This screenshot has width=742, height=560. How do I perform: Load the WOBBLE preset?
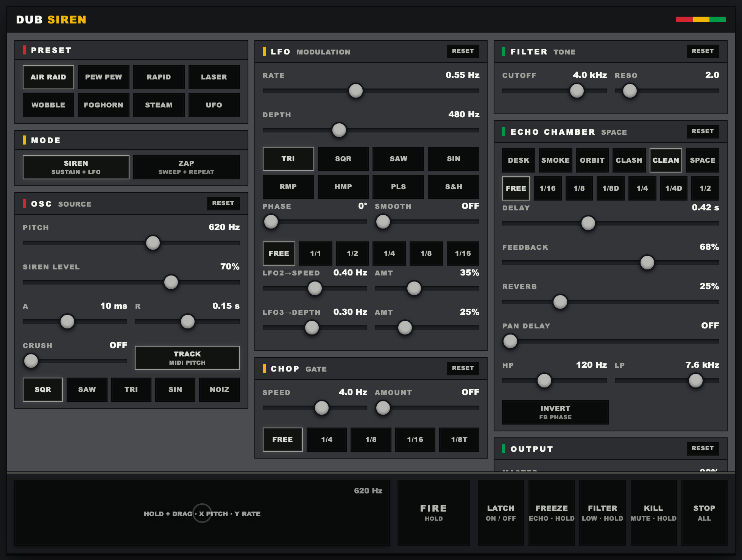tap(48, 105)
